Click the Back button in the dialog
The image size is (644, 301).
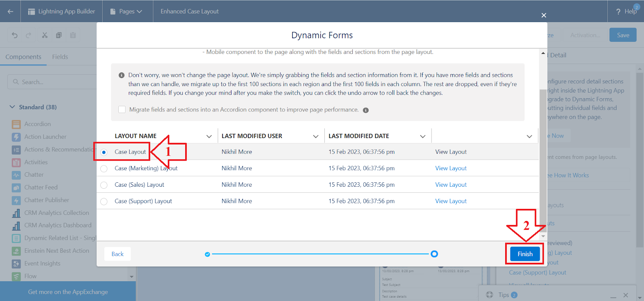click(118, 254)
